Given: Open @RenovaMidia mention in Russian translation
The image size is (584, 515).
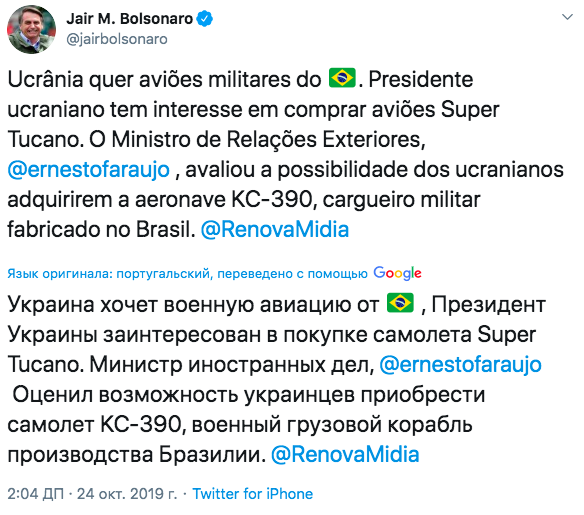Looking at the screenshot, I should (345, 455).
